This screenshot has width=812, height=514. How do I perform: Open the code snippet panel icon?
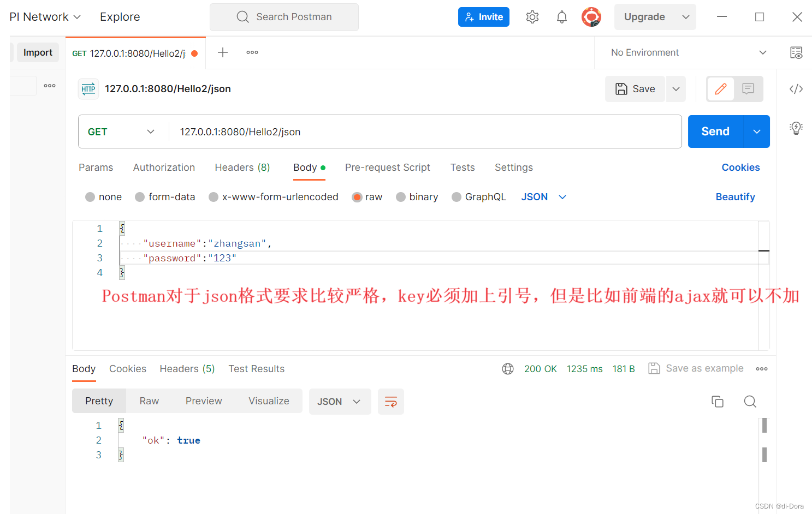[796, 89]
